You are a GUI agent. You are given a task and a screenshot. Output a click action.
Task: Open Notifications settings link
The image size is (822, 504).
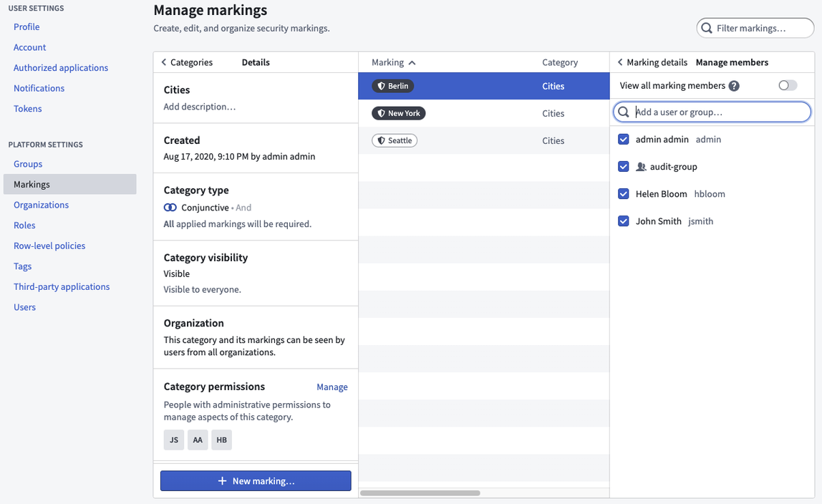39,88
